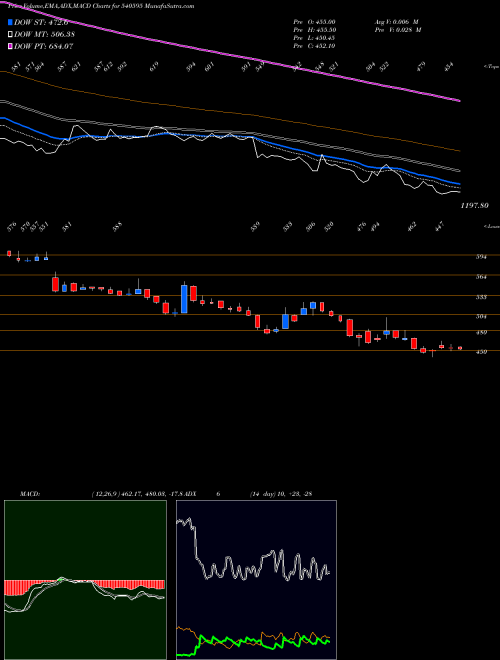The image size is (500, 660).
Task: Click the last candlestick at the right end
Action: coord(460,348)
